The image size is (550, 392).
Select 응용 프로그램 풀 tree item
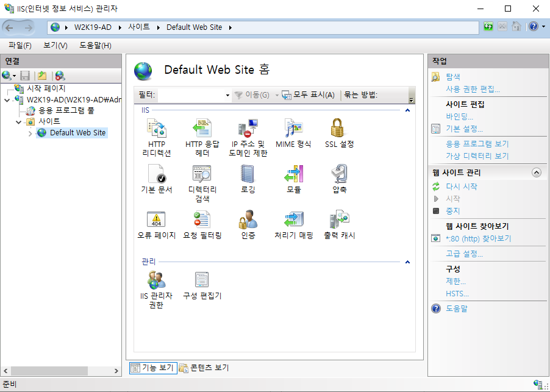[x=66, y=110]
